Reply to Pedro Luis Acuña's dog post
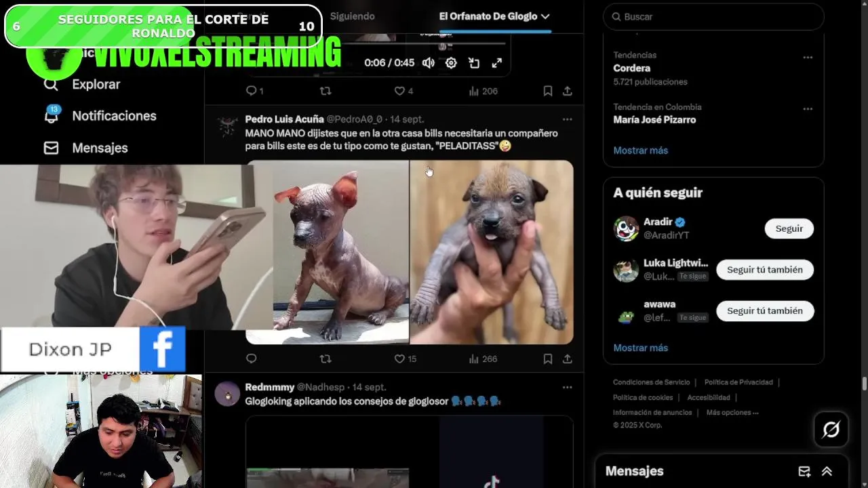 pos(251,359)
